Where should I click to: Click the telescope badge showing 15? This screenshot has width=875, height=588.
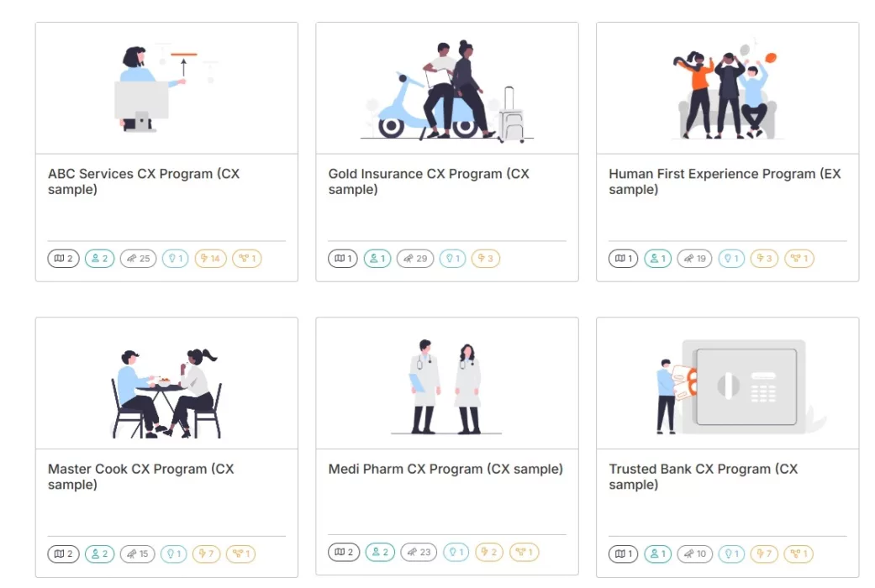137,554
